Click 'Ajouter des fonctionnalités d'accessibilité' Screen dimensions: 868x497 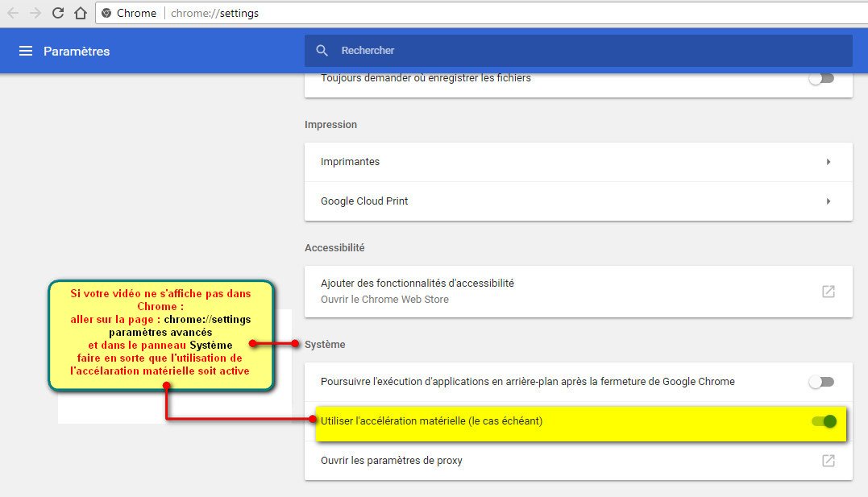[417, 283]
